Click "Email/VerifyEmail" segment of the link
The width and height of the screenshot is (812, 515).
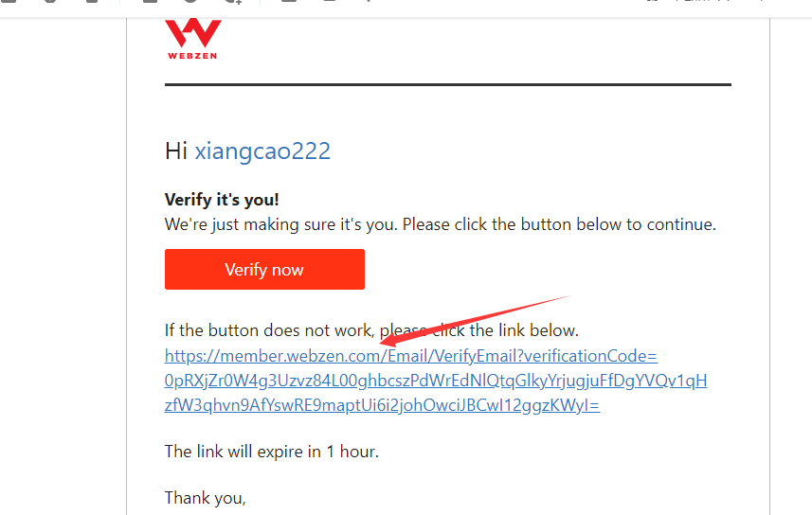coord(452,356)
